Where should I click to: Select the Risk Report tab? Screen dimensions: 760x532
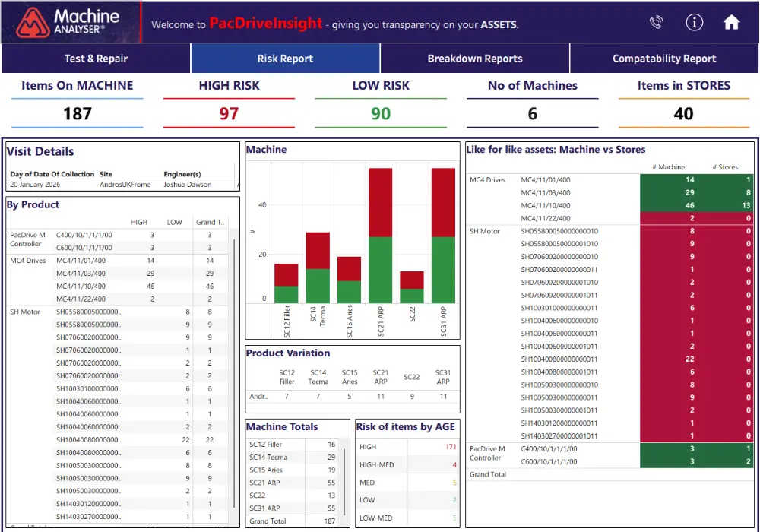click(285, 59)
